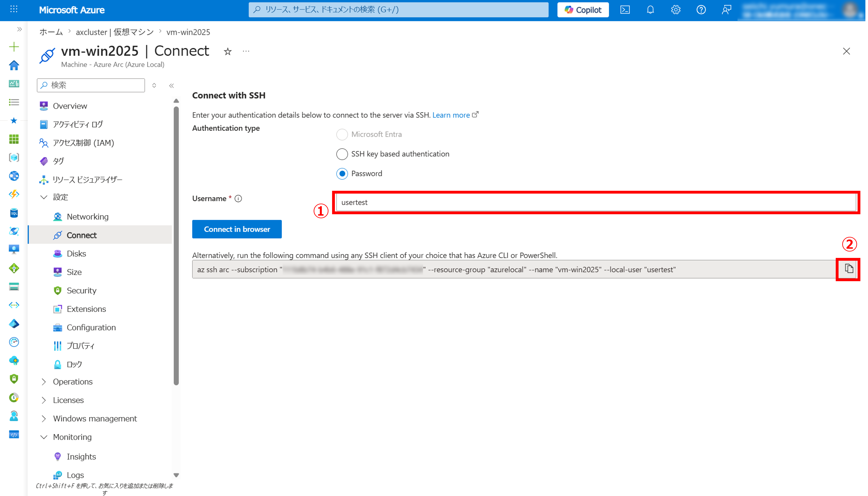Viewport: 868px width, 496px height.
Task: Open the Azure portal waffle menu
Action: (x=14, y=10)
